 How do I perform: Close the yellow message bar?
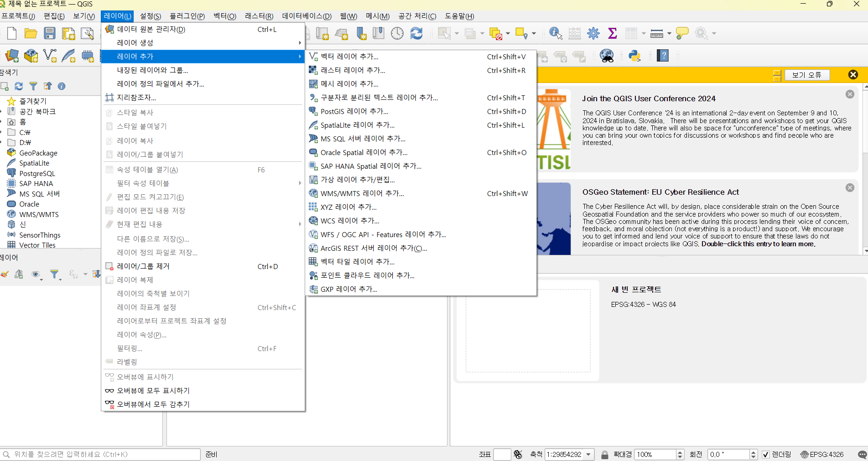[x=853, y=75]
